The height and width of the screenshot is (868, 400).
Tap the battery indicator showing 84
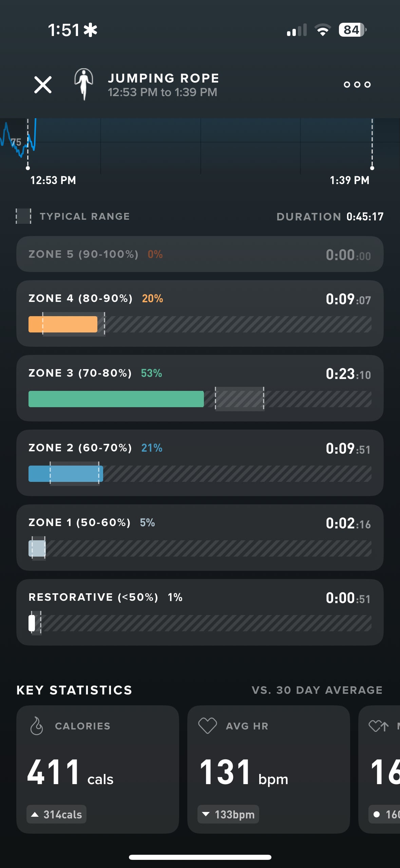coord(352,30)
